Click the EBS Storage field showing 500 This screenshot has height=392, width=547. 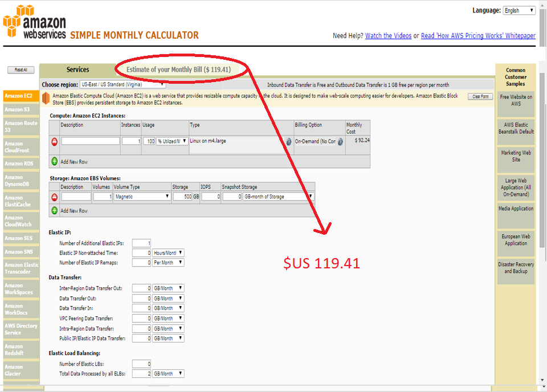click(x=183, y=197)
